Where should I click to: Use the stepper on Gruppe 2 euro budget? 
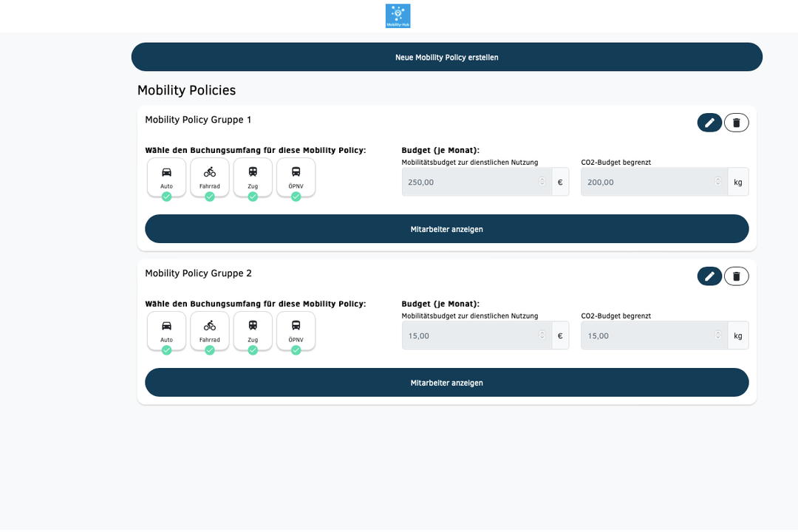(x=542, y=335)
